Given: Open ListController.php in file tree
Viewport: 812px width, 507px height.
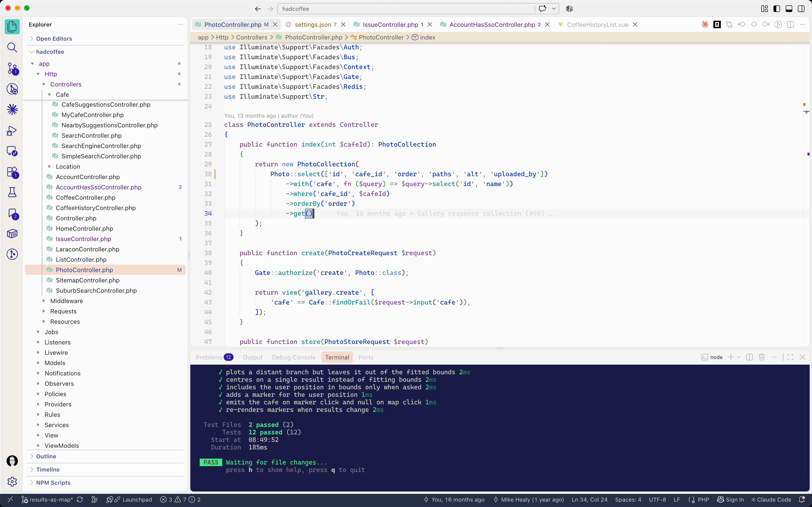Looking at the screenshot, I should [81, 260].
